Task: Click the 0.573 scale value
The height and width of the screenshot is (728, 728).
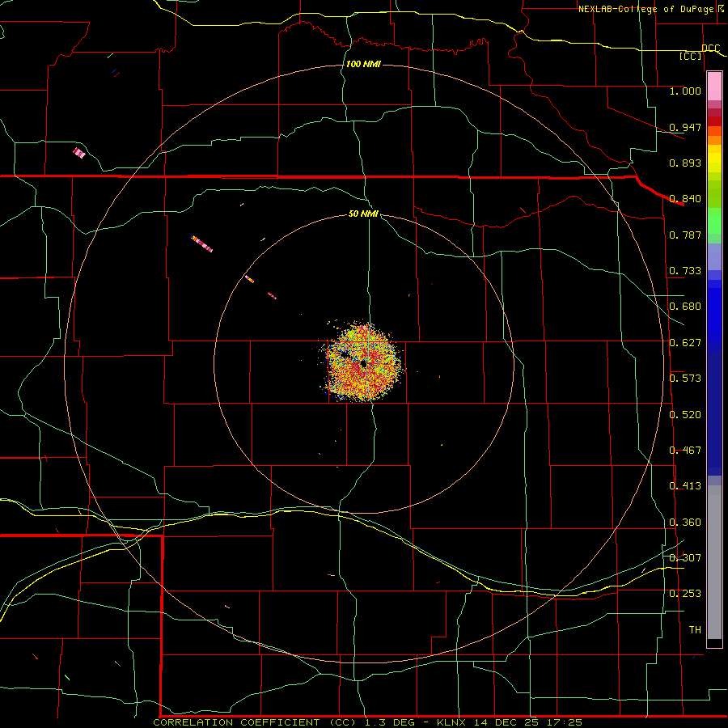Action: click(685, 379)
